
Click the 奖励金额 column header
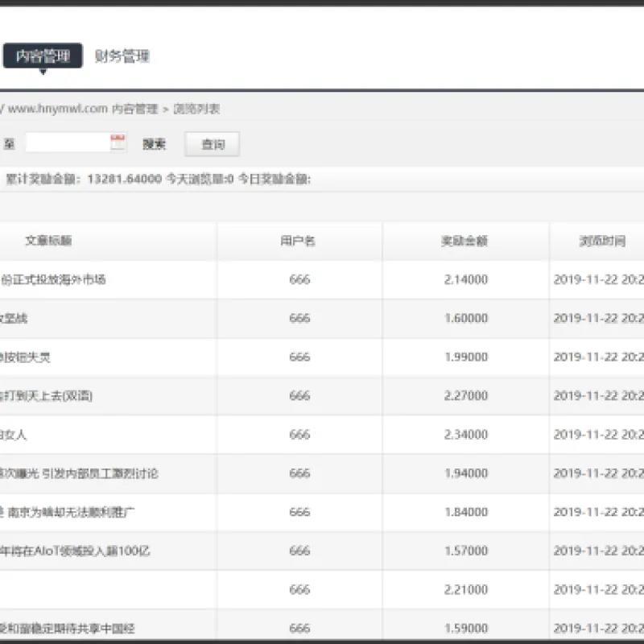coord(464,241)
